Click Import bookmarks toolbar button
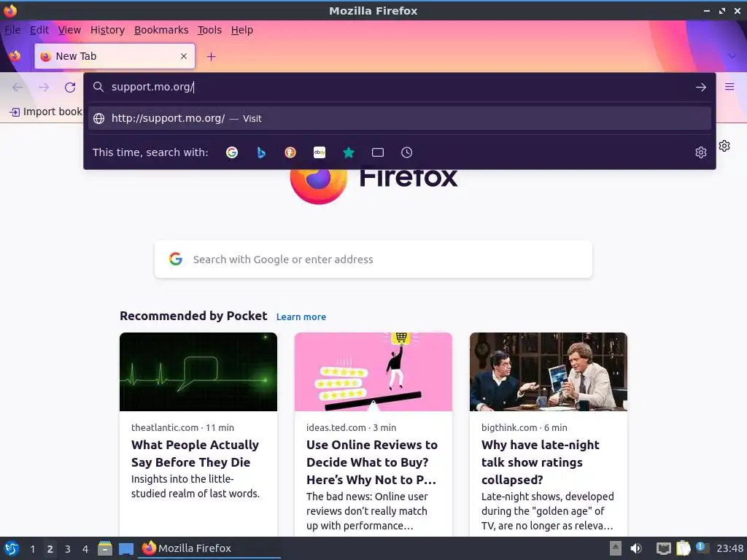The image size is (747, 560). 46,112
